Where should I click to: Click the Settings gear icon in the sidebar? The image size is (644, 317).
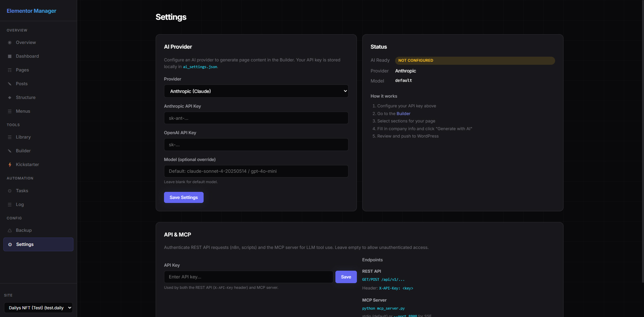10,245
